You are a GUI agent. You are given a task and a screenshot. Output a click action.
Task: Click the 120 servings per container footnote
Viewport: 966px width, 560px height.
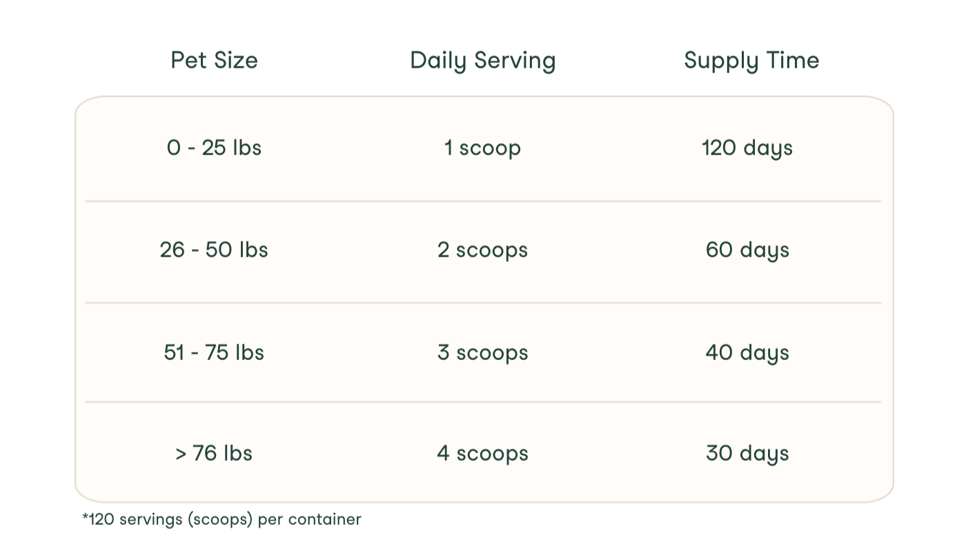pyautogui.click(x=221, y=519)
